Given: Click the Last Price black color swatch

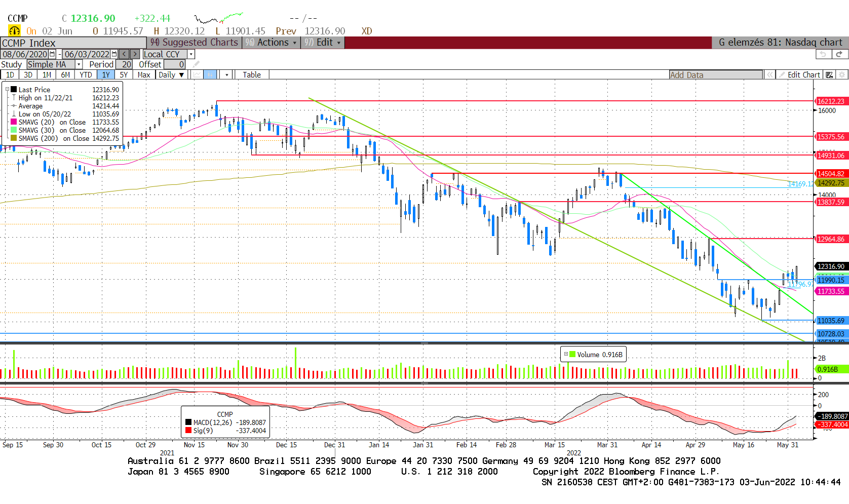Looking at the screenshot, I should tap(14, 90).
